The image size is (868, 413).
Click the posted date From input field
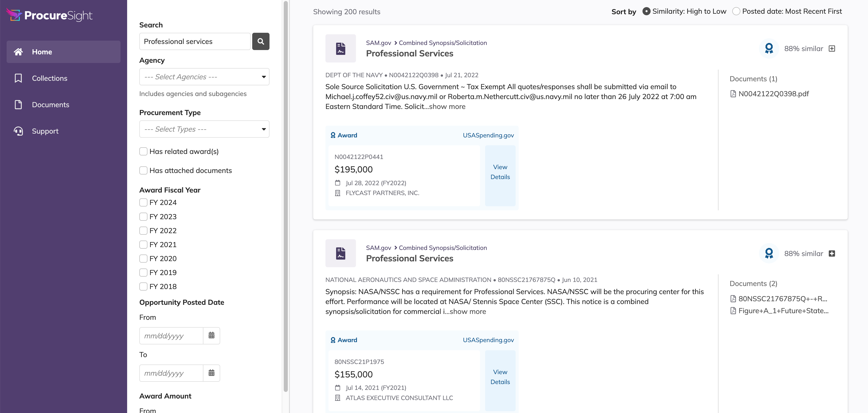171,336
